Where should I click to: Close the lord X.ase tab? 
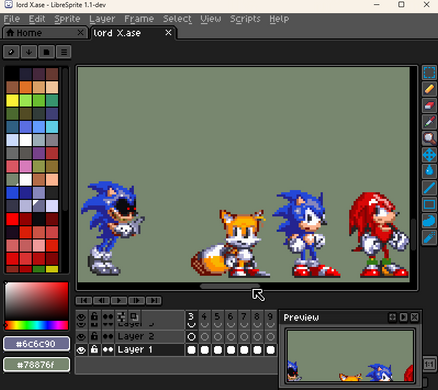point(168,33)
